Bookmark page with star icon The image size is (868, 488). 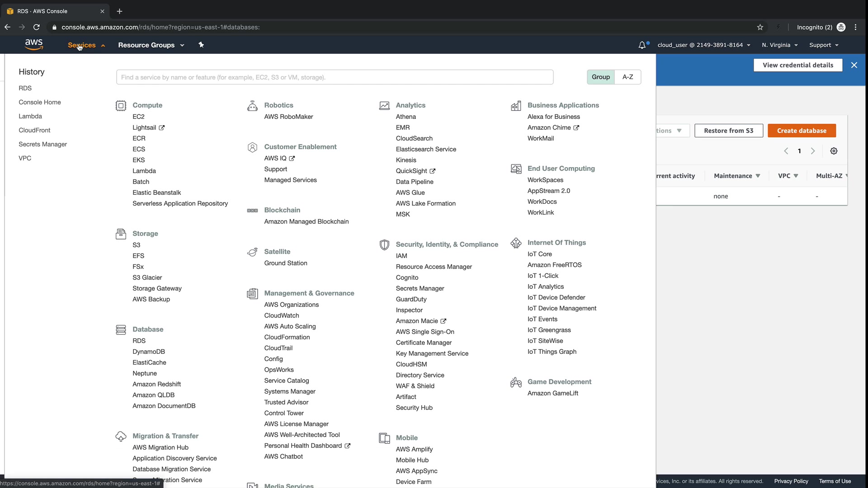(760, 27)
